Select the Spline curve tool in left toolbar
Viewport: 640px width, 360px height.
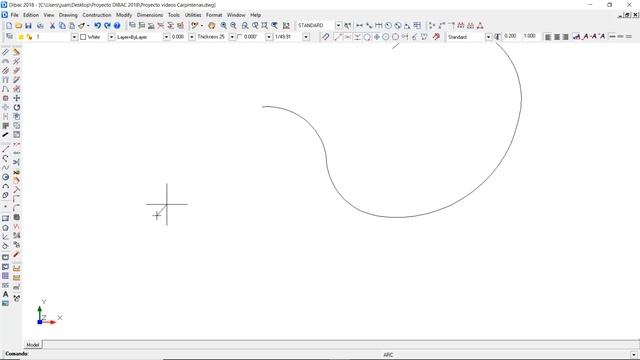point(5,168)
